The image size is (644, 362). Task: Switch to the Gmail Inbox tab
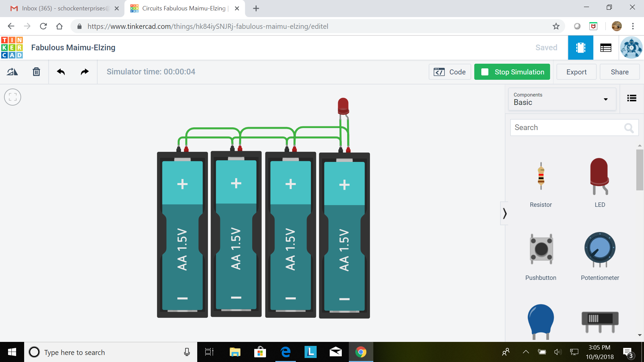pyautogui.click(x=64, y=8)
